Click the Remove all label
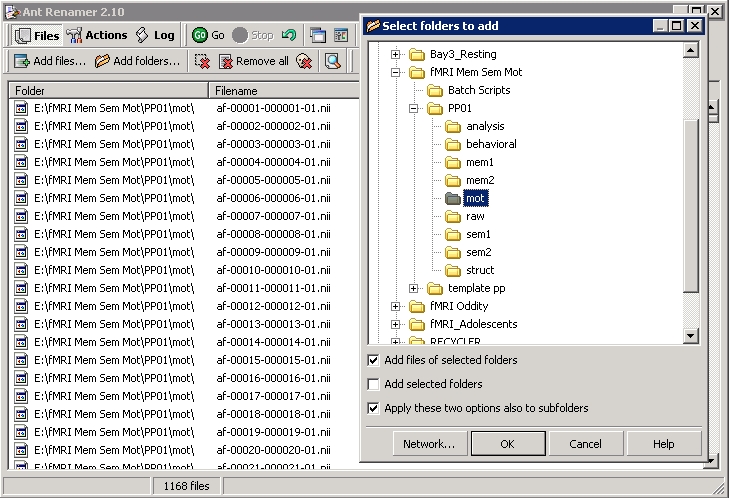This screenshot has height=498, width=729. click(x=262, y=61)
